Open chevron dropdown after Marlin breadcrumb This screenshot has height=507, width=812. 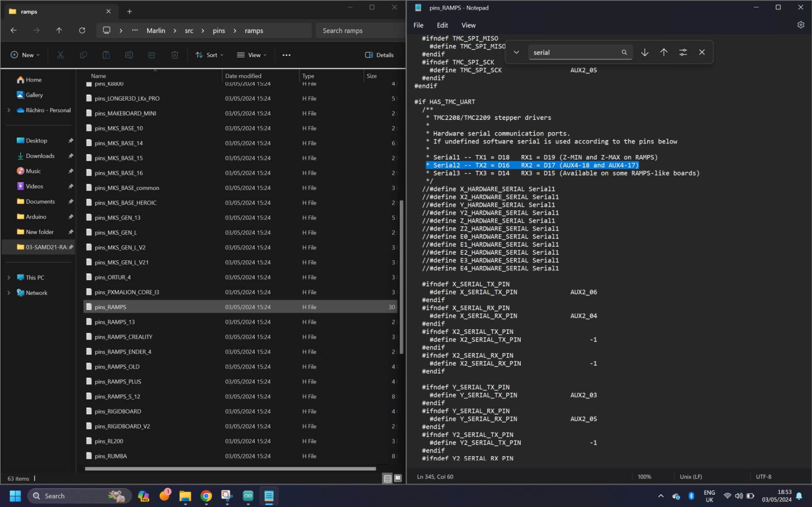[175, 30]
